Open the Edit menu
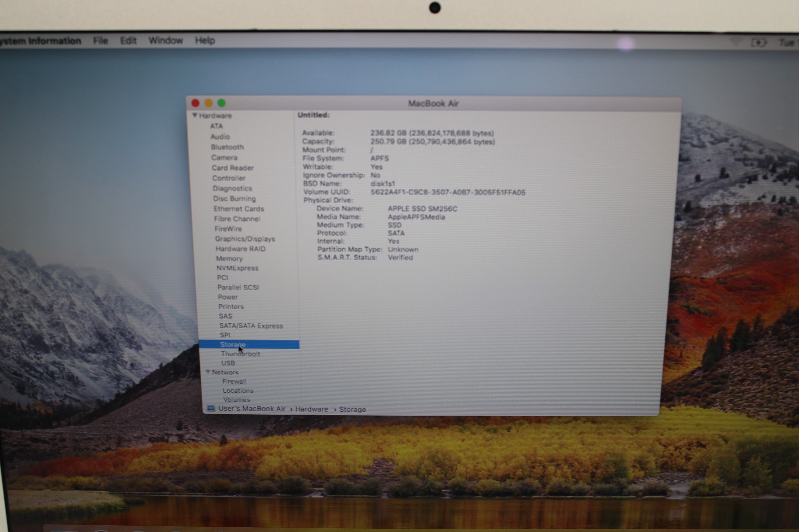The image size is (799, 532). point(128,41)
